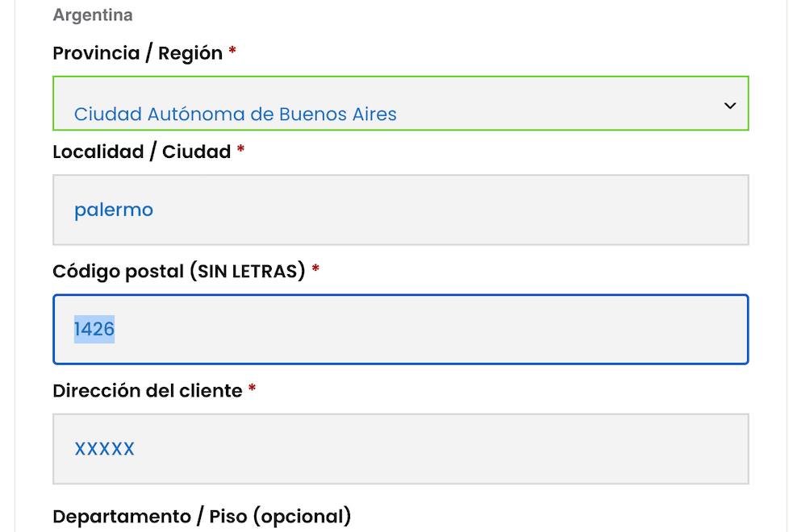Click the highlighted "1426" postal code text

coord(94,329)
